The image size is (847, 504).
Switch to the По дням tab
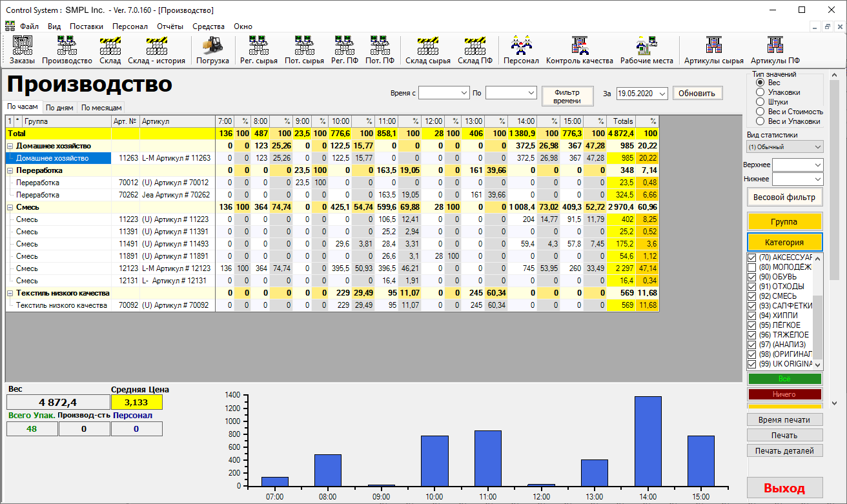pyautogui.click(x=59, y=108)
